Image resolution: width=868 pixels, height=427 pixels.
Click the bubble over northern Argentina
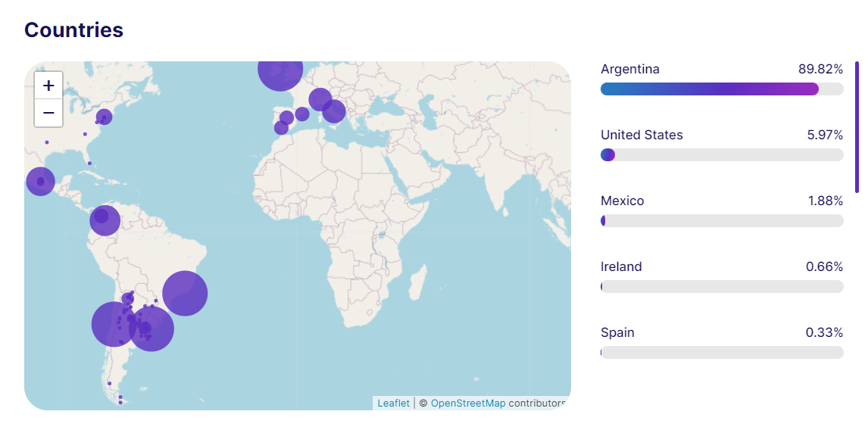128,299
